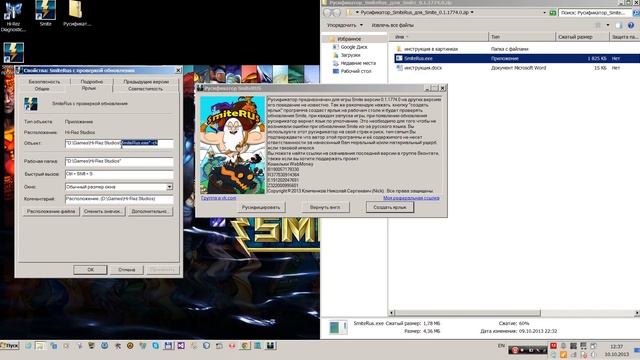Click the red M tray icon
Viewport: 640px width, 360px height.
(x=553, y=346)
